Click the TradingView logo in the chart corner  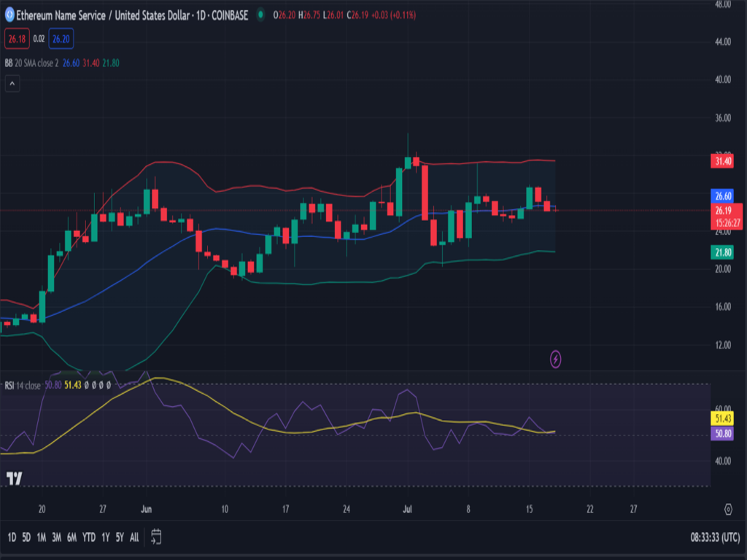pos(14,478)
